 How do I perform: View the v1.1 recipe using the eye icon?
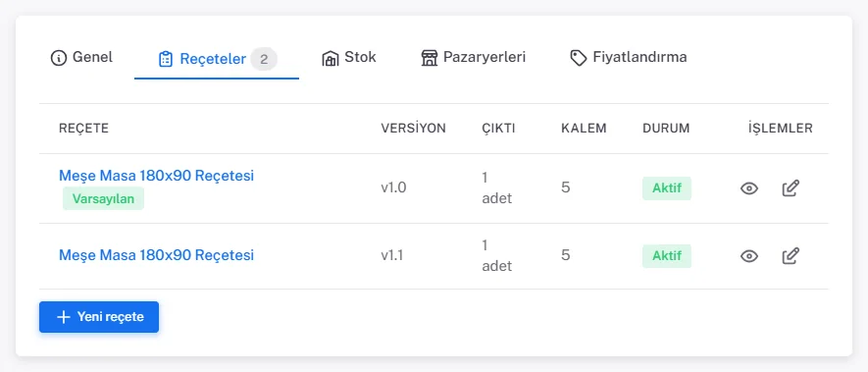click(x=749, y=256)
